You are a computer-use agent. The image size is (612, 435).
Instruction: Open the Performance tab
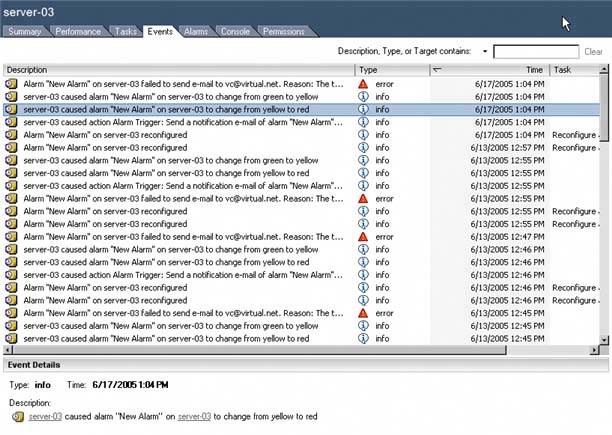click(x=77, y=32)
